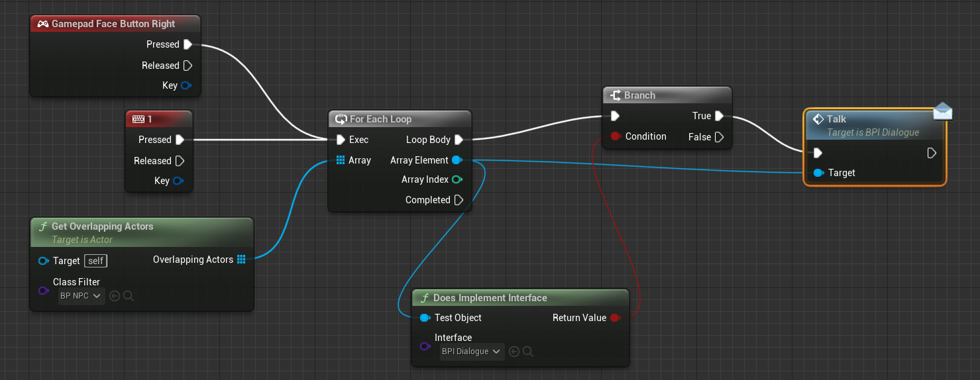
Task: Click the Target pin of Get Overlapping Actors
Action: point(44,261)
